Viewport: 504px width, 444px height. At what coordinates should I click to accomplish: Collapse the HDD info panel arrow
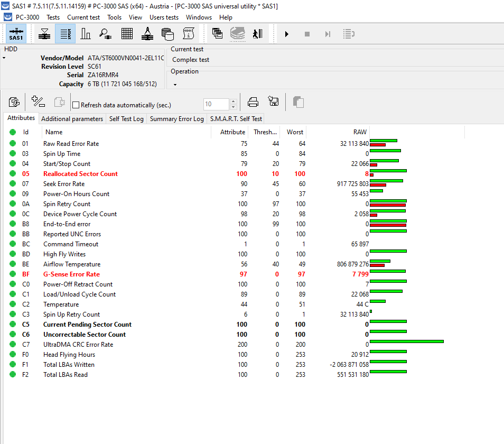click(x=4, y=58)
